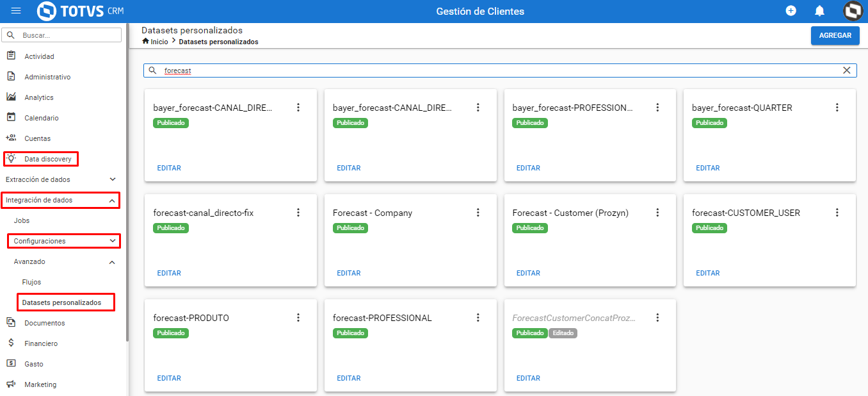Open options menu for Forecast - Customer (Prozyn)

tap(657, 213)
